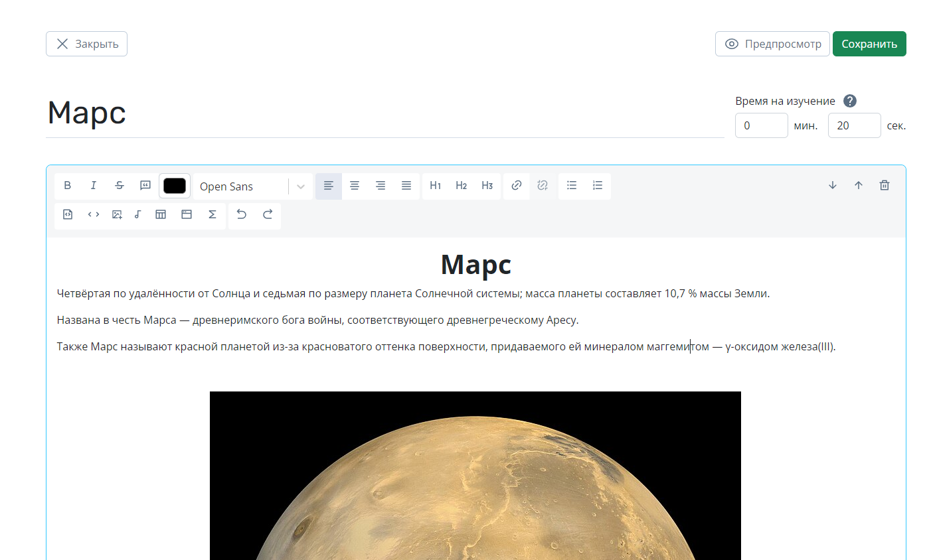Delete the block with the trash icon
This screenshot has height=560, width=931.
(x=885, y=186)
